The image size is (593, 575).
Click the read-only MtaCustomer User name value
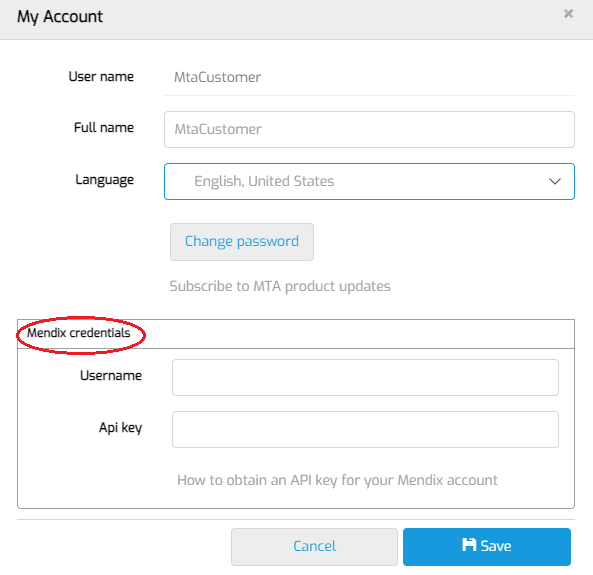coord(217,78)
